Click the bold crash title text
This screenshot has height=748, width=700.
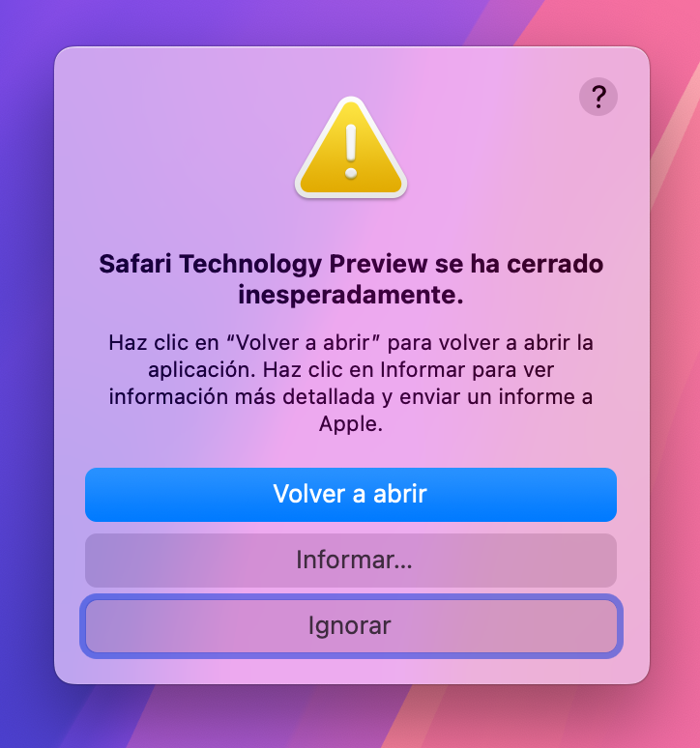pos(351,279)
